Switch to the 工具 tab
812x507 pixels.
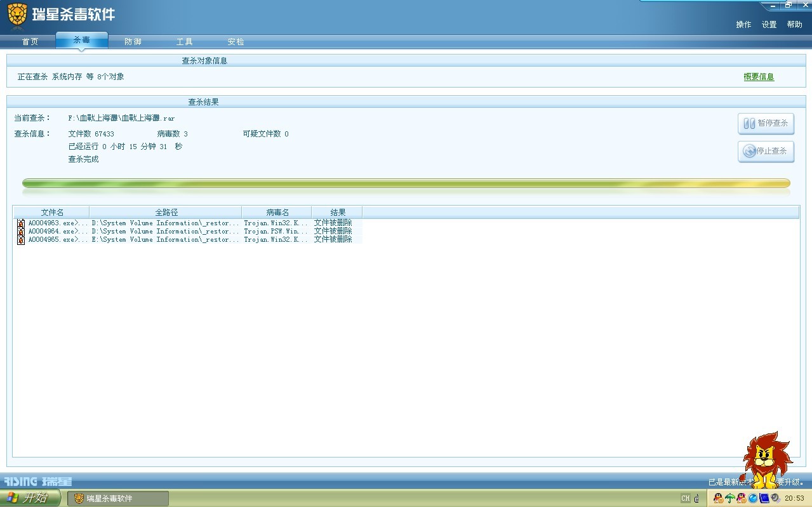(x=184, y=41)
